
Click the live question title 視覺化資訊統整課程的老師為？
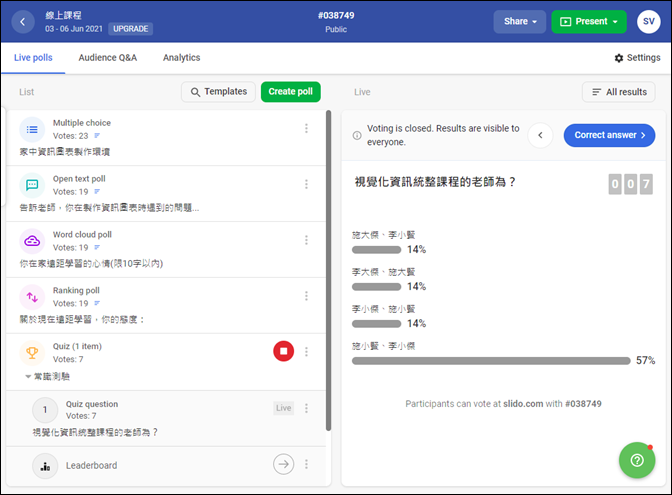435,182
